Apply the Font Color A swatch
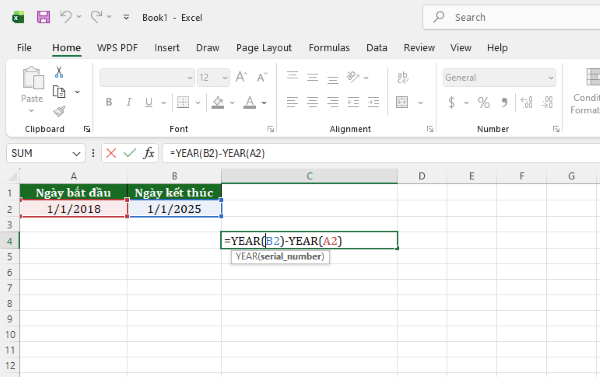Screen dimensions: 600x377 [249, 102]
